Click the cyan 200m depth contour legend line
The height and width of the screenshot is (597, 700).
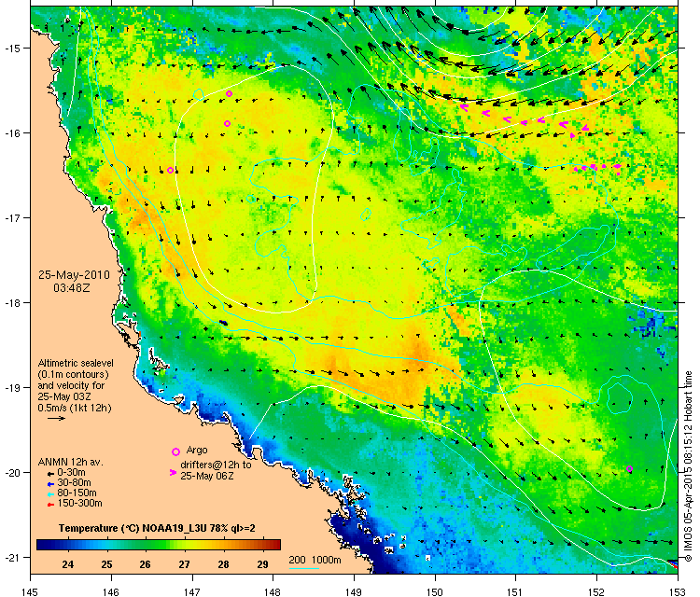pyautogui.click(x=303, y=568)
